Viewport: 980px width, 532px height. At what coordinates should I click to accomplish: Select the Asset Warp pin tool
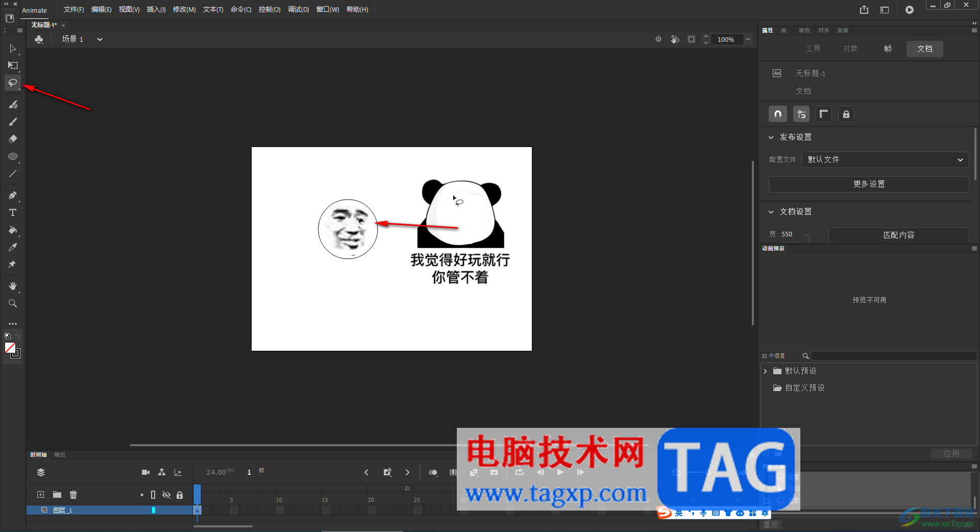click(13, 264)
